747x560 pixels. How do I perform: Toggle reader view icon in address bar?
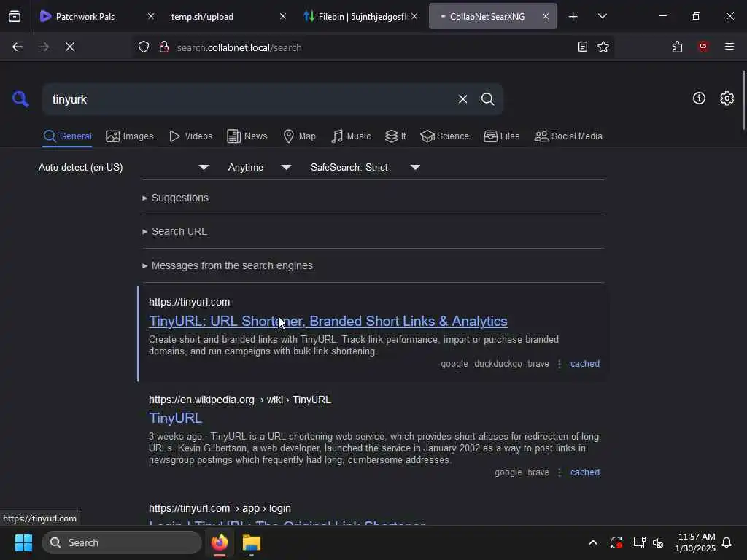pos(582,47)
